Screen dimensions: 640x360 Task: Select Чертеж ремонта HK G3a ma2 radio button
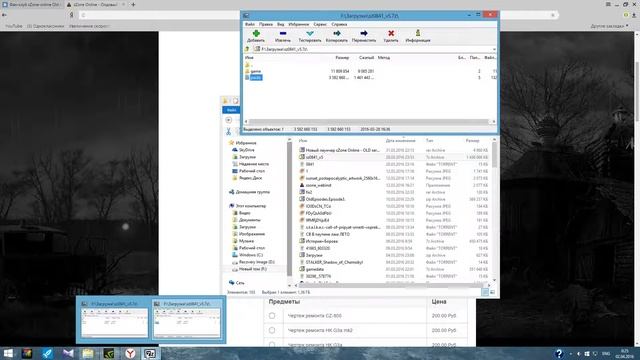click(272, 330)
